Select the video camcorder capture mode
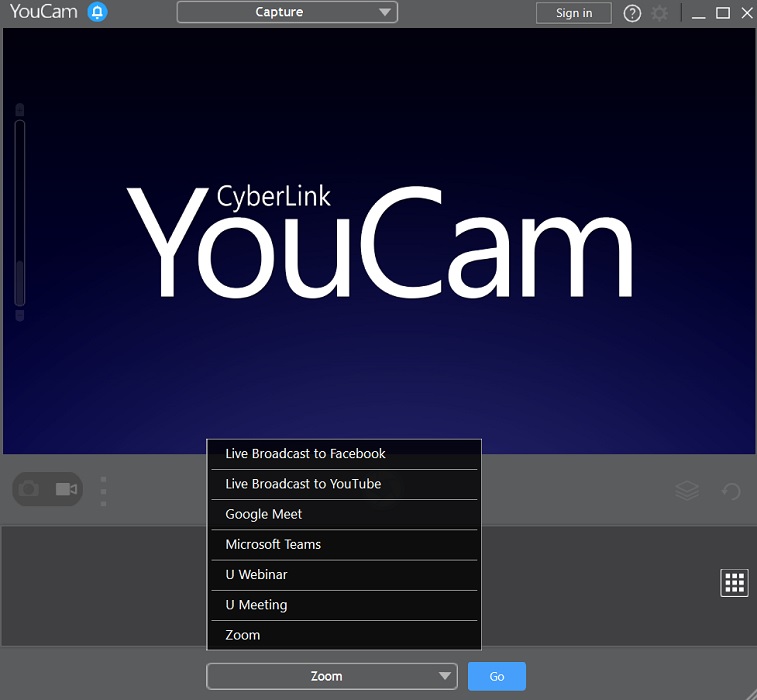This screenshot has width=757, height=700. [x=66, y=489]
